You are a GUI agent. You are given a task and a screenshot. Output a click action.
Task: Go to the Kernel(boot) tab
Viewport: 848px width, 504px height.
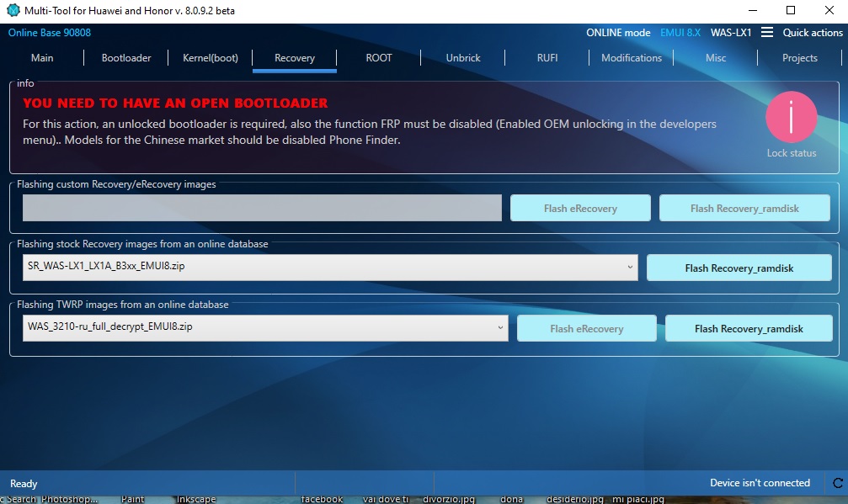(x=211, y=58)
